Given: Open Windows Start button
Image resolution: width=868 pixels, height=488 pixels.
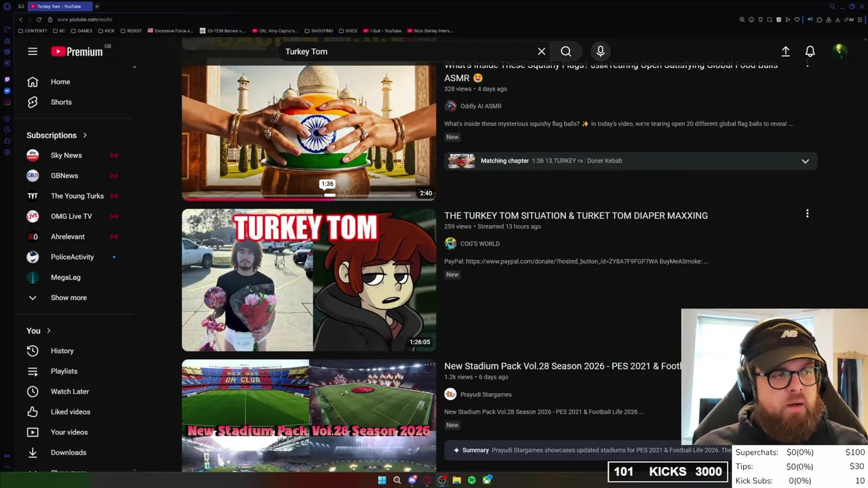Looking at the screenshot, I should [x=382, y=480].
